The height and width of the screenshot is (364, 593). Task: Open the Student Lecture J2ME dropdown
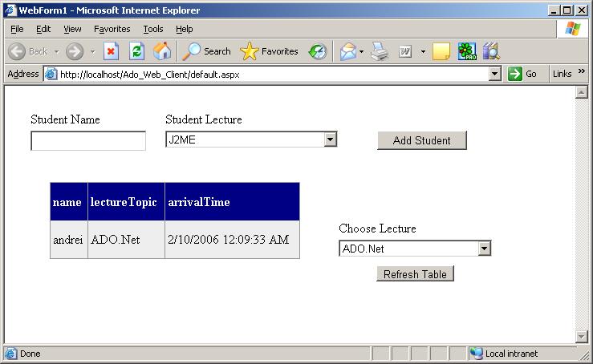(330, 140)
